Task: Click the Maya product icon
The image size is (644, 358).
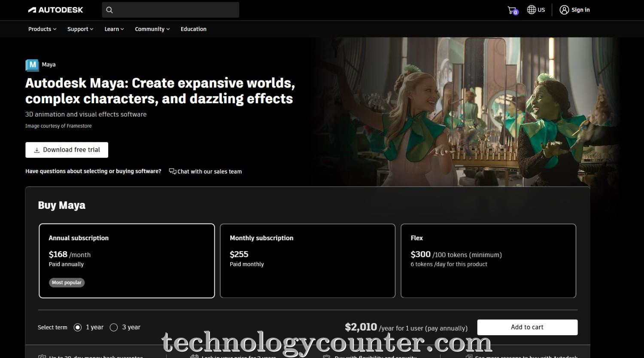Action: 32,65
